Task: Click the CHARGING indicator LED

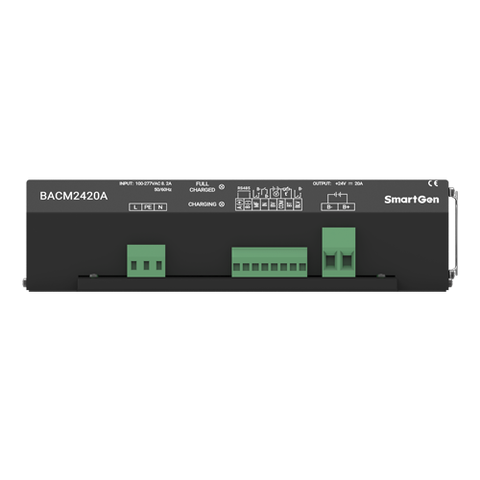Action: [x=222, y=204]
